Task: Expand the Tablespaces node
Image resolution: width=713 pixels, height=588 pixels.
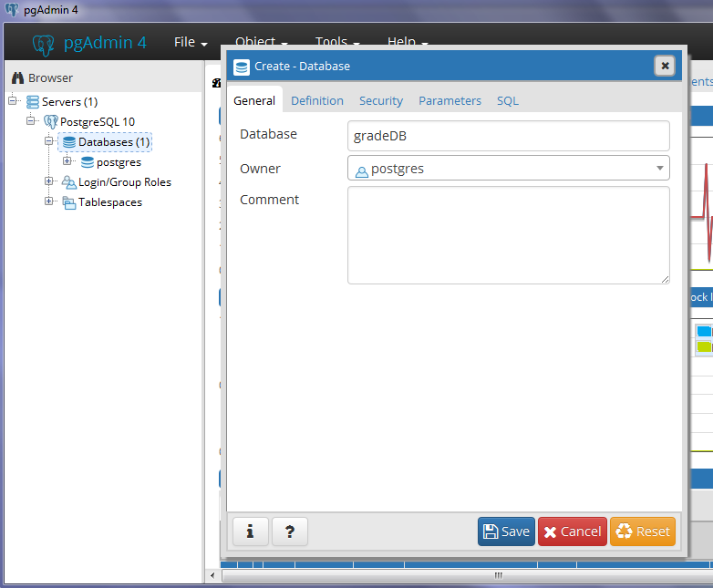Action: coord(48,201)
